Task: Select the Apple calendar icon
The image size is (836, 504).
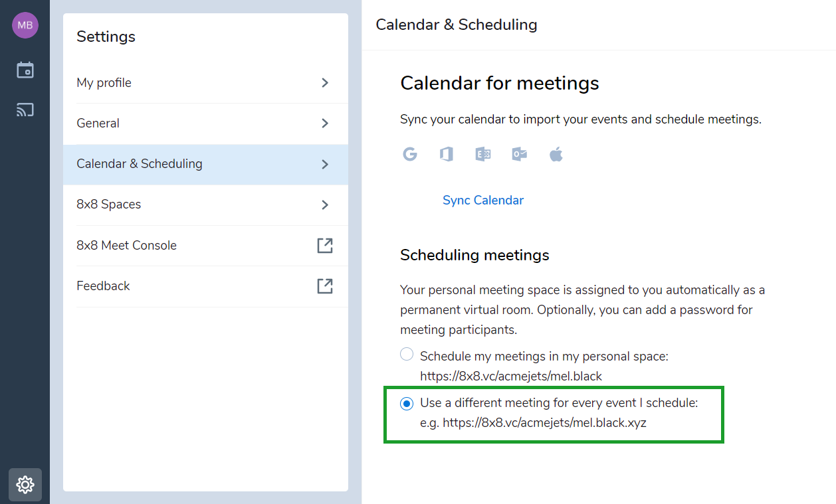Action: pyautogui.click(x=556, y=154)
